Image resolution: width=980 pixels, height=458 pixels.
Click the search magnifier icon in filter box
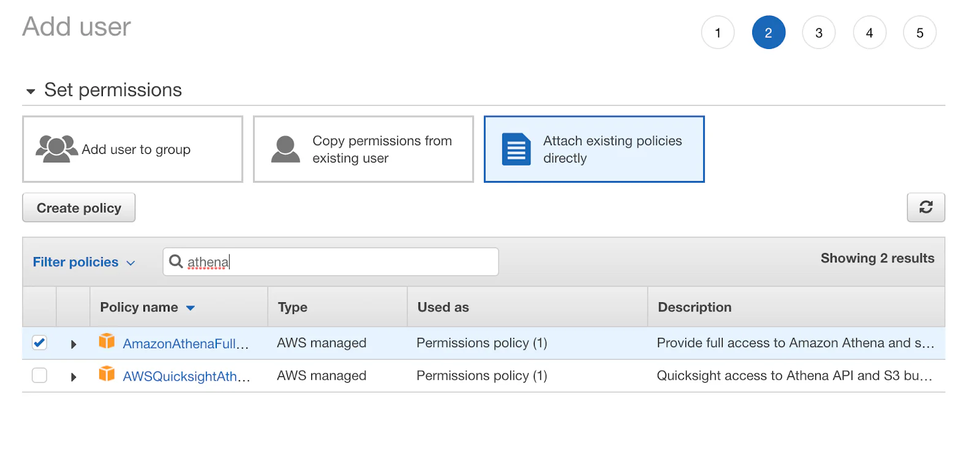[x=176, y=261]
